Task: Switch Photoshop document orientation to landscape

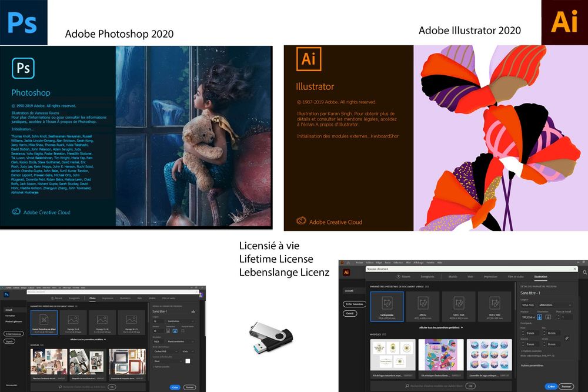Action: click(x=174, y=330)
